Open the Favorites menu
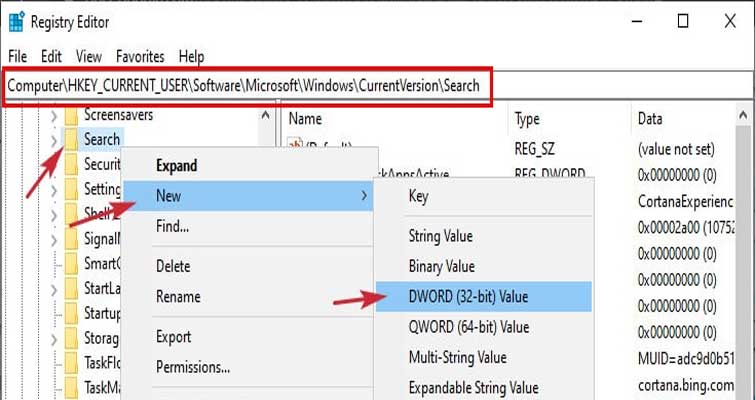 140,57
